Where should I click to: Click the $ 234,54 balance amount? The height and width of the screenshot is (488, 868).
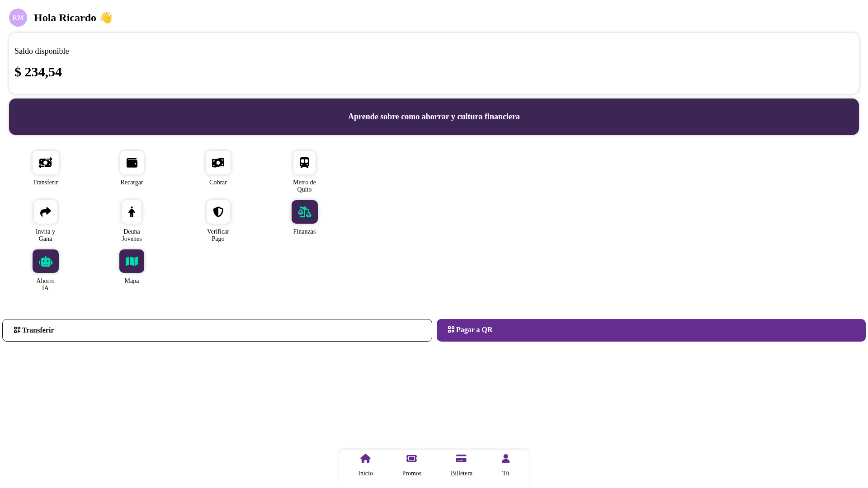[x=38, y=72]
